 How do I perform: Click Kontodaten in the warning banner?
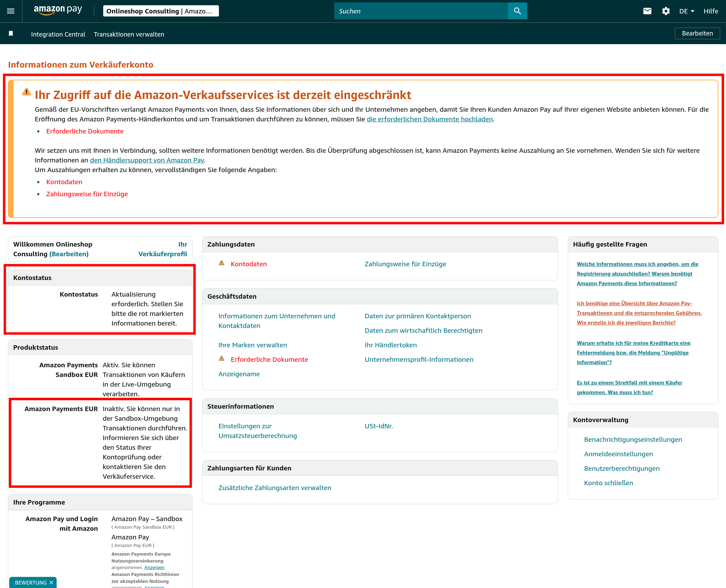pyautogui.click(x=64, y=182)
